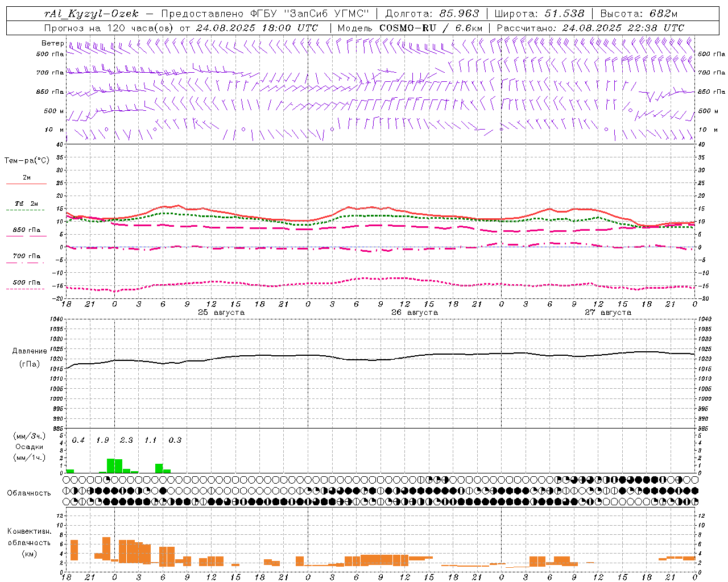
Task: Click the Тем-ра(°C) temperature label
Action: (x=27, y=161)
